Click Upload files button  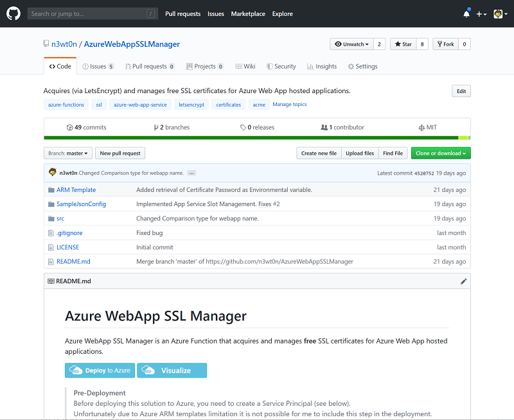pos(360,153)
